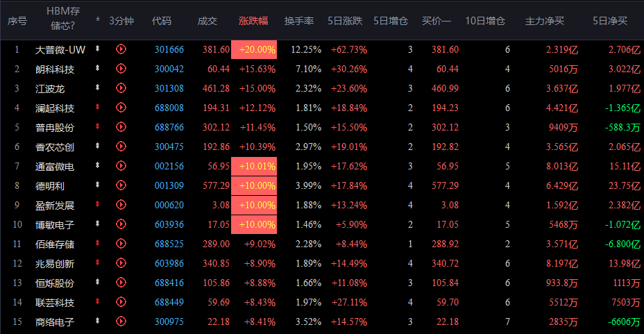Select the 兆易创新 stock name
Viewport: 644px width, 334px height.
pyautogui.click(x=55, y=264)
